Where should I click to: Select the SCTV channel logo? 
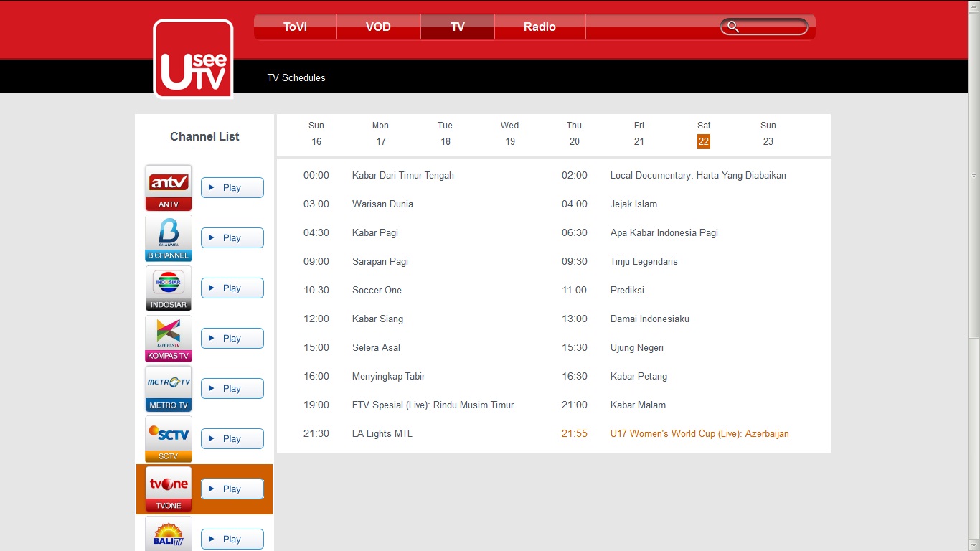(x=169, y=439)
